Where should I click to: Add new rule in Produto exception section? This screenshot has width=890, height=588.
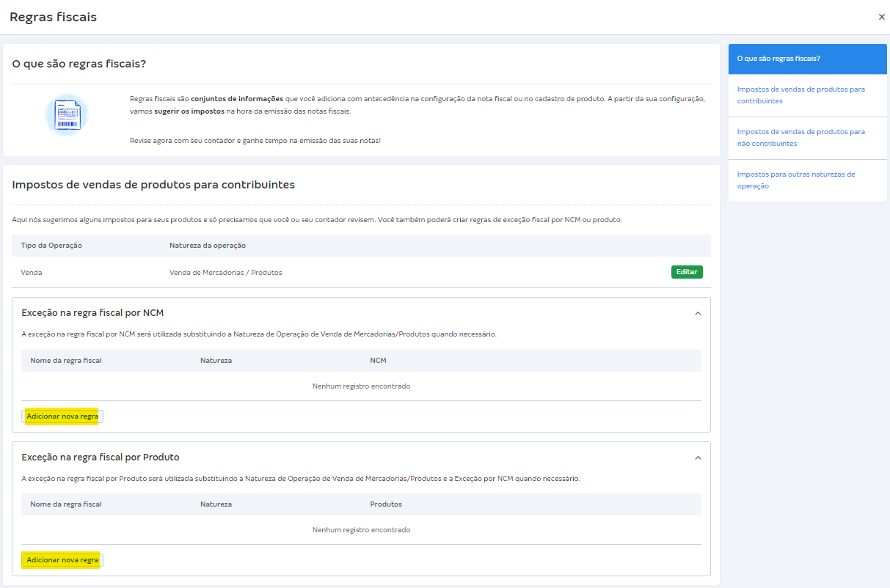point(62,560)
